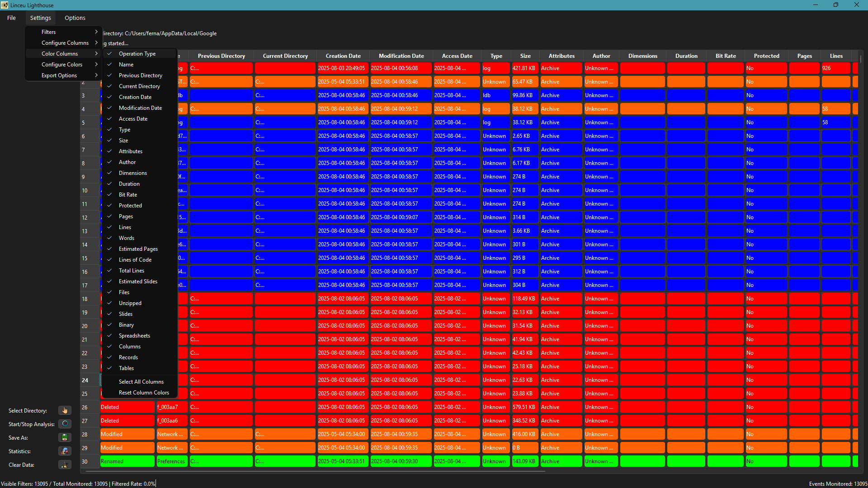Uncheck the Spreadsheets column entry

(134, 336)
